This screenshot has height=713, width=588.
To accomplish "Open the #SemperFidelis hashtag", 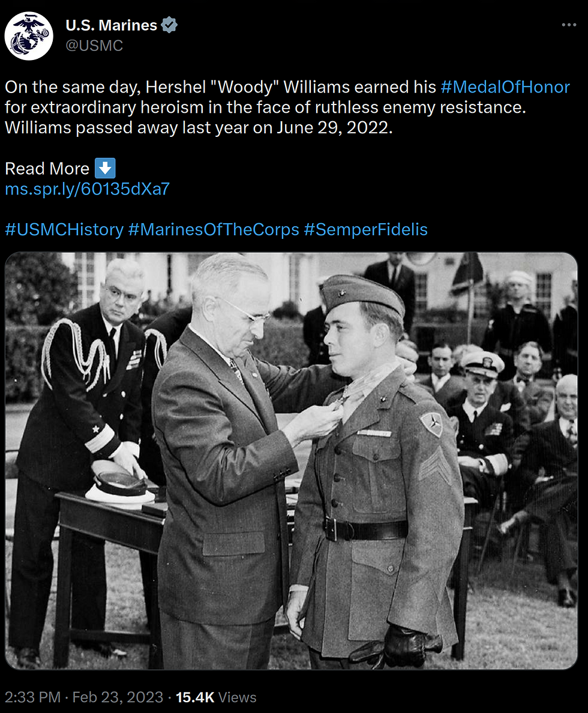I will (365, 230).
